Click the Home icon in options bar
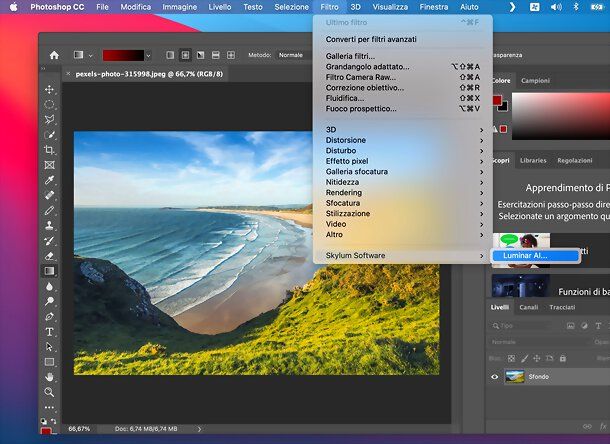Screen dimensions: 610x444 tap(54, 55)
